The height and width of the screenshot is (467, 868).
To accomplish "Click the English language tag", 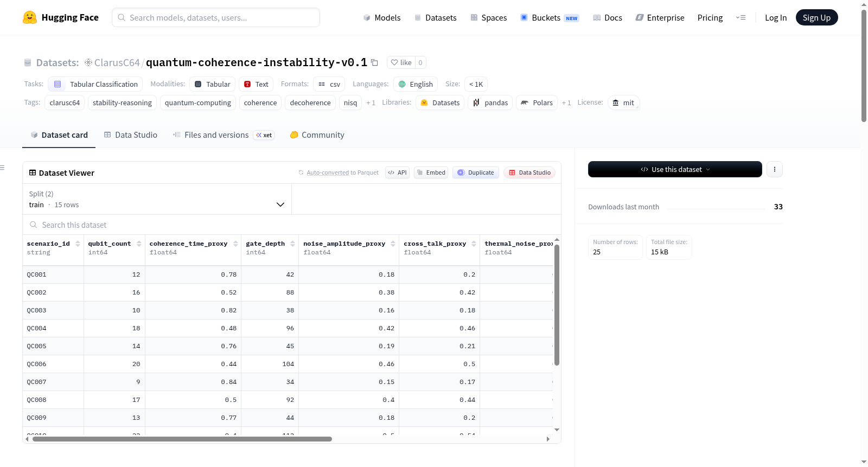I will 416,84.
